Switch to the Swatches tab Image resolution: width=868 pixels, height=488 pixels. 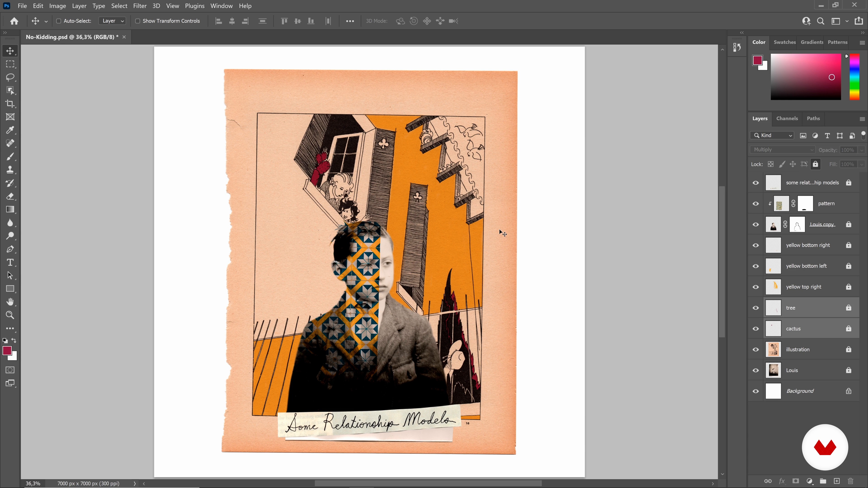pos(784,42)
